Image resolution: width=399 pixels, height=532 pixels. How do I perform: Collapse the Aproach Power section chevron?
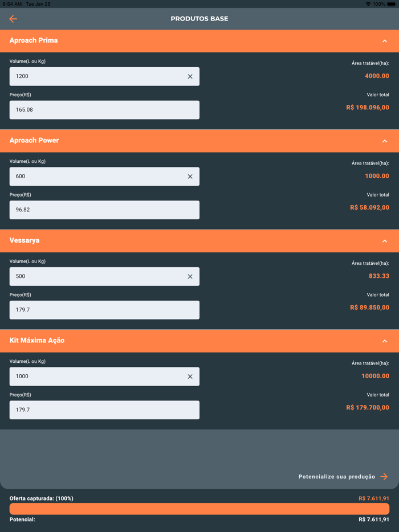tap(385, 141)
